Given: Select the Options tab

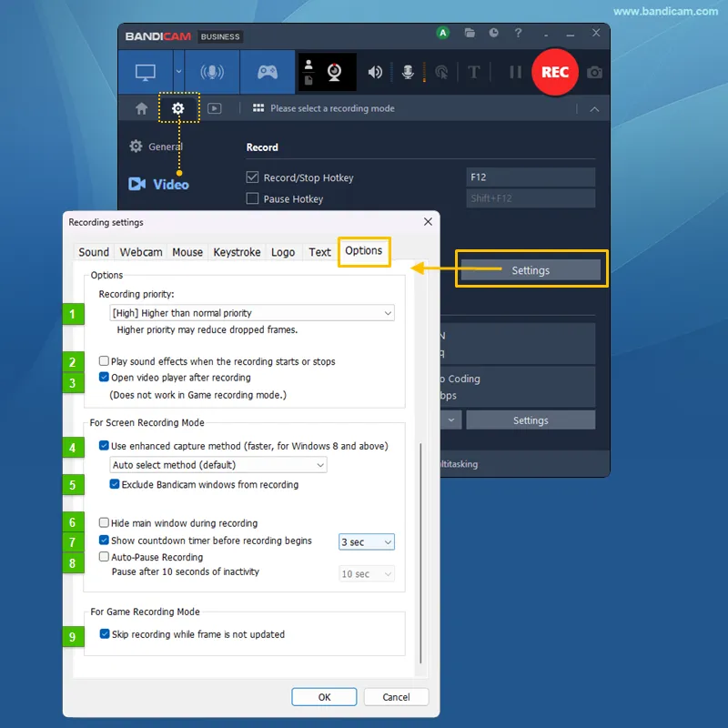Looking at the screenshot, I should tap(363, 251).
